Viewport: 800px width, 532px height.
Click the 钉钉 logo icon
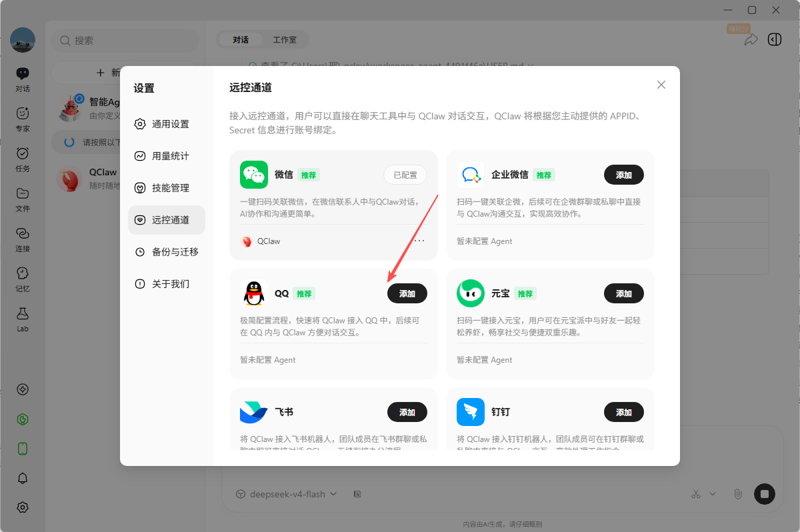[x=471, y=412]
